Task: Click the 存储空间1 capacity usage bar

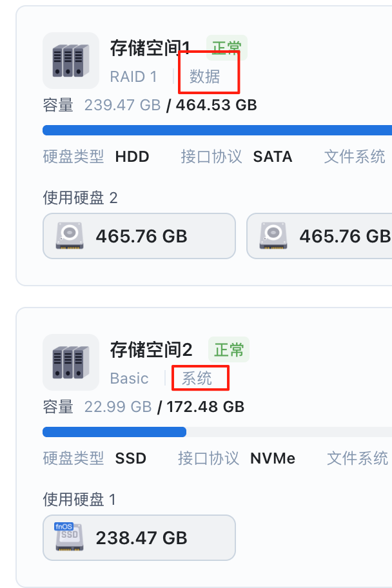Action: 217,130
